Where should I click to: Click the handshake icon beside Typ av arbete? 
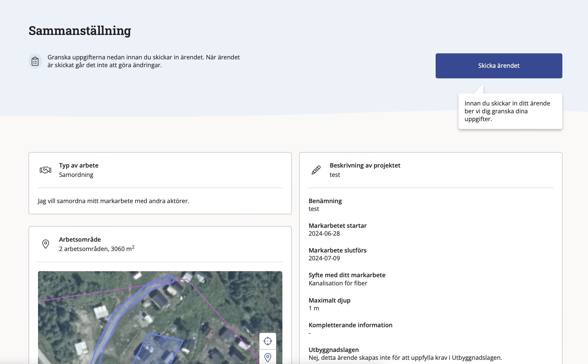pyautogui.click(x=46, y=170)
